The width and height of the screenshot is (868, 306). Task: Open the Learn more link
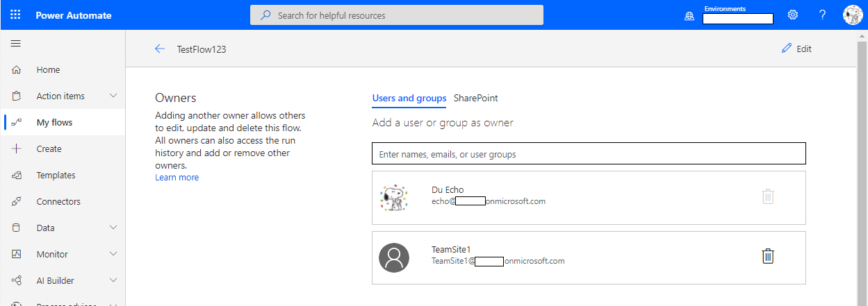pos(177,178)
